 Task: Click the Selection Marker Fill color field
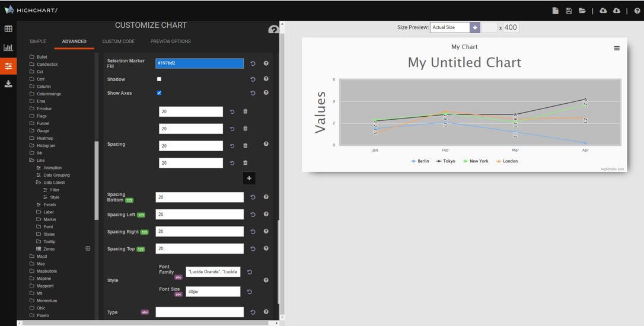(x=200, y=63)
